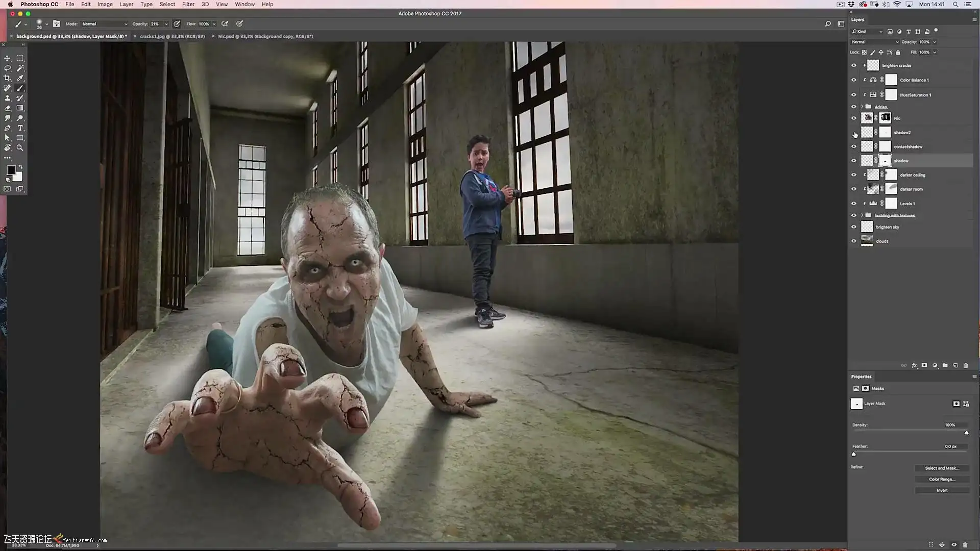The image size is (980, 551).
Task: Click the Feather slider handle
Action: click(854, 454)
